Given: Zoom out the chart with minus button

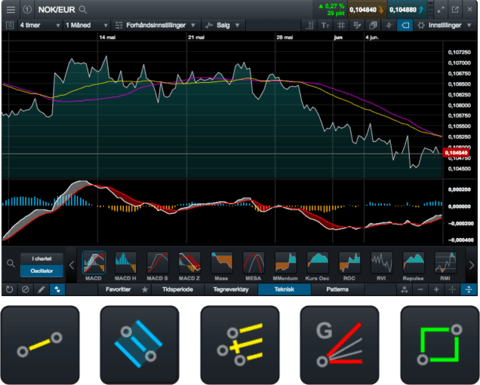Looking at the screenshot, I should coord(420,289).
